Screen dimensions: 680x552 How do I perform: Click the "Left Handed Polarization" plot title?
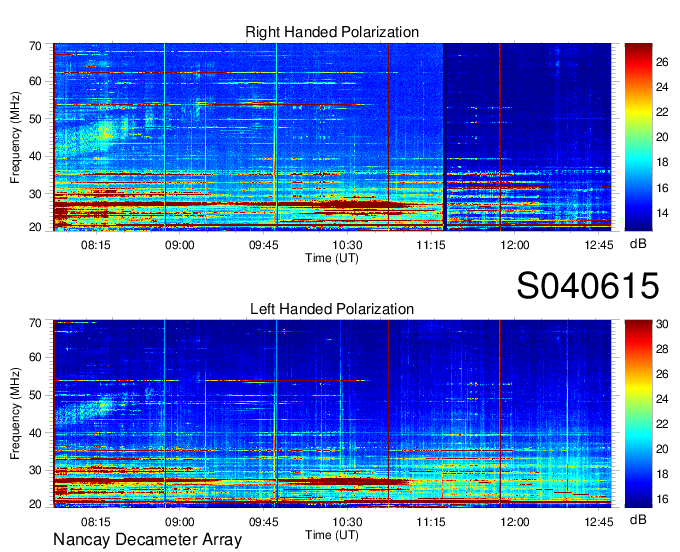[332, 309]
